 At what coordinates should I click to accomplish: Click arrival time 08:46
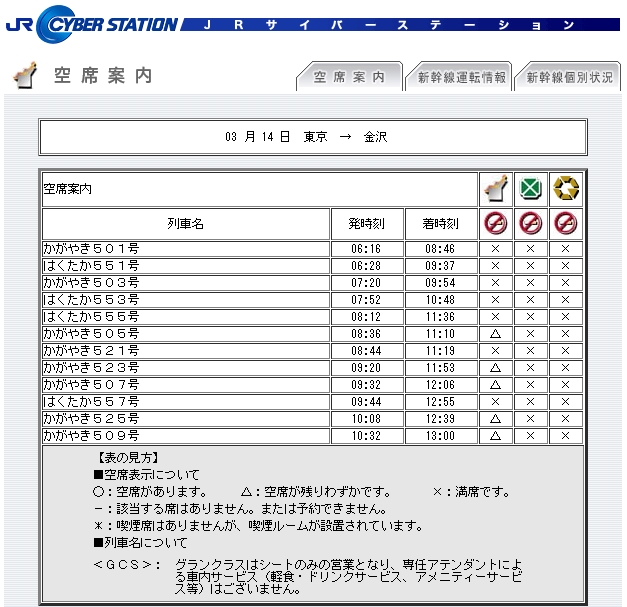(440, 249)
